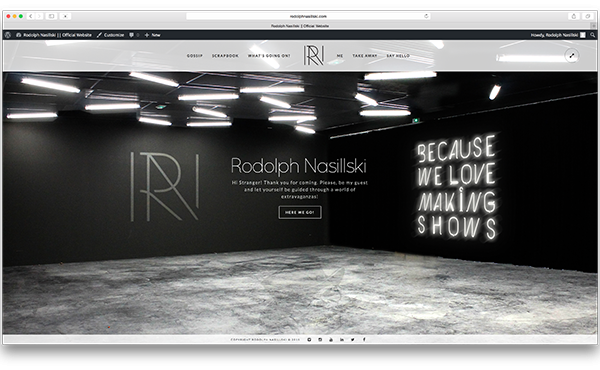
Task: Toggle fullscreen with the round expand icon
Action: pos(572,55)
